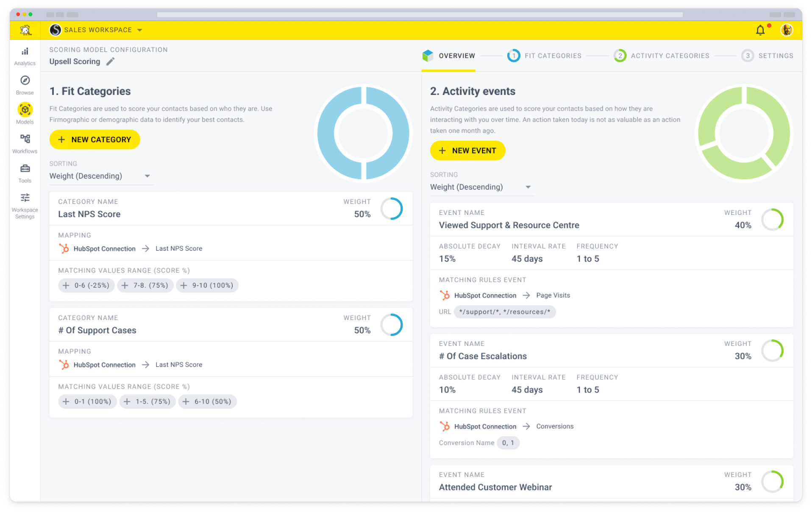Viewport: 812px width, 513px height.
Task: Go to Workflows in the sidebar
Action: click(25, 139)
